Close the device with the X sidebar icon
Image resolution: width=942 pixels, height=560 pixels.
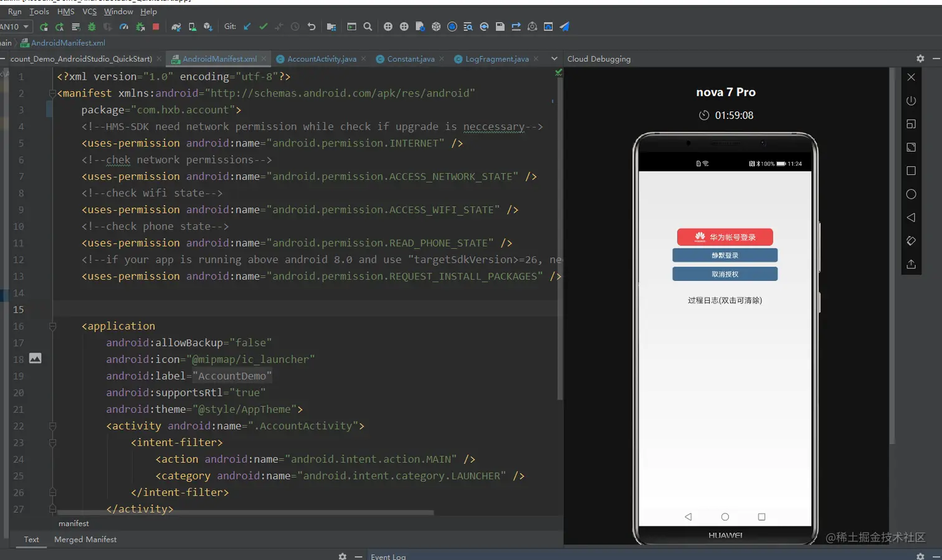coord(911,77)
